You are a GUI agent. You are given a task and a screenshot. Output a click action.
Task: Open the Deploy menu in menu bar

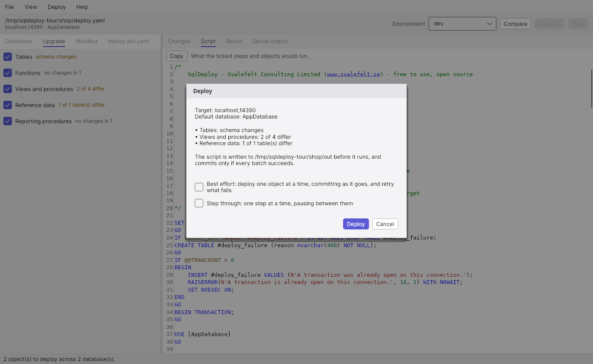click(x=57, y=7)
